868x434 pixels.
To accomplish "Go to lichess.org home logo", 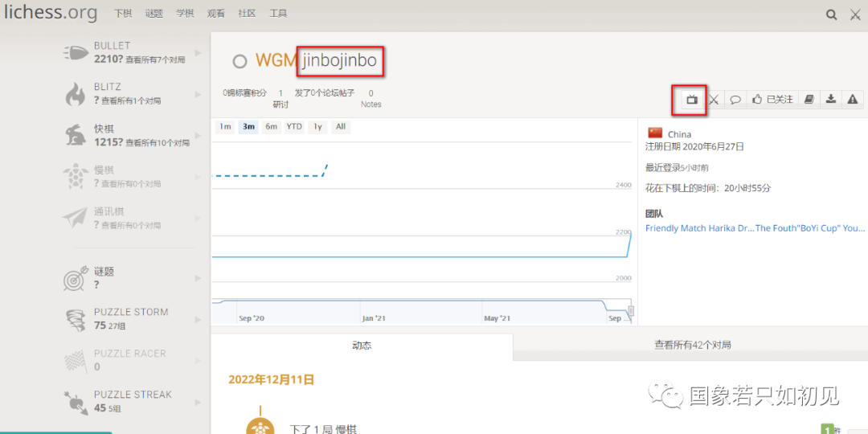I will click(51, 13).
